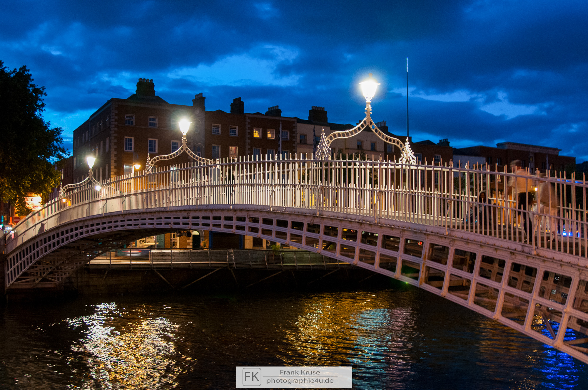The height and width of the screenshot is (390, 588).
Task: Click the €5 sign under the bridge
Action: [x=142, y=241]
